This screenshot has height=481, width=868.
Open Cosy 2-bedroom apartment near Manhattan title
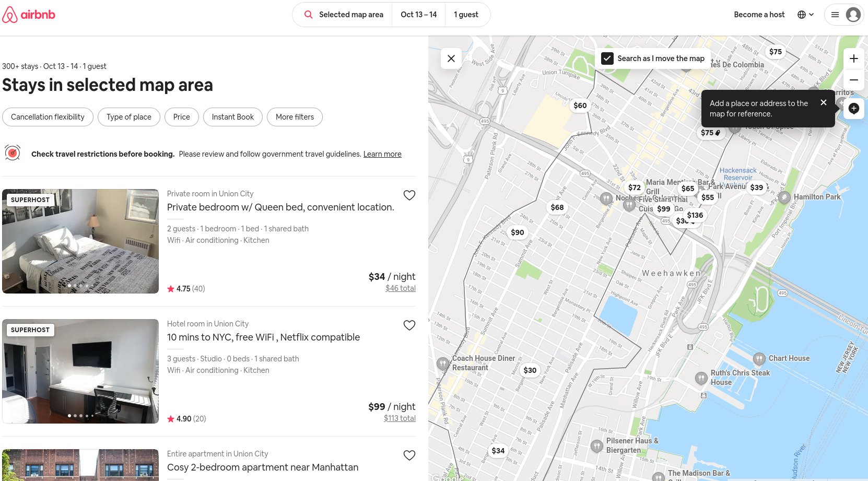pyautogui.click(x=263, y=467)
